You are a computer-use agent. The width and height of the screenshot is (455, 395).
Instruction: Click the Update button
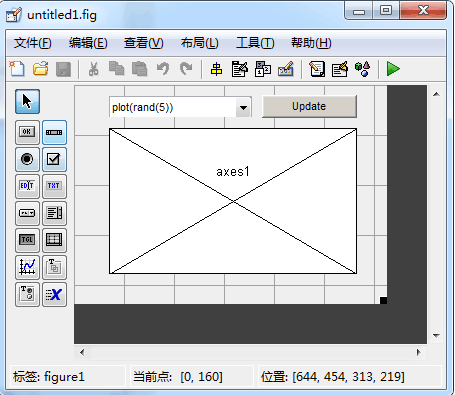pyautogui.click(x=309, y=106)
